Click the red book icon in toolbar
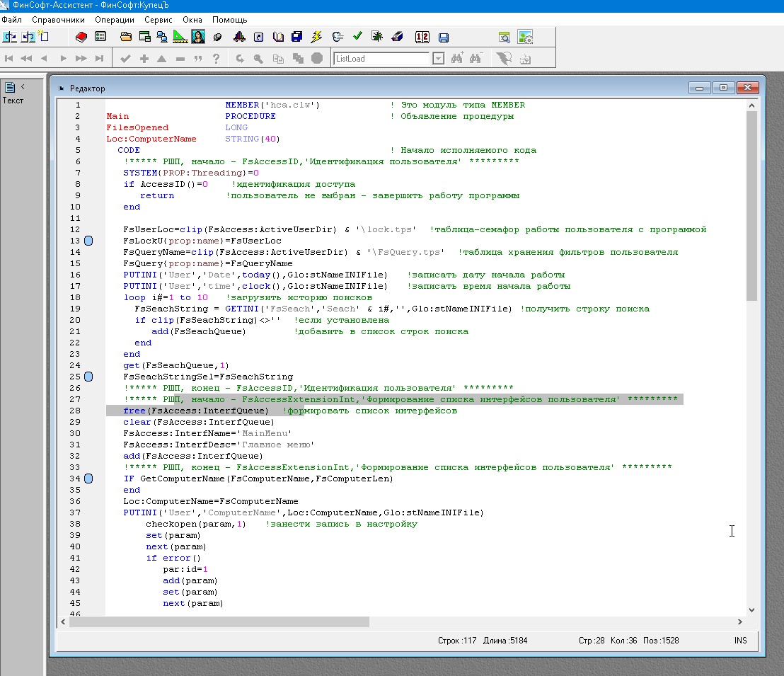Image resolution: width=784 pixels, height=676 pixels. 81,37
